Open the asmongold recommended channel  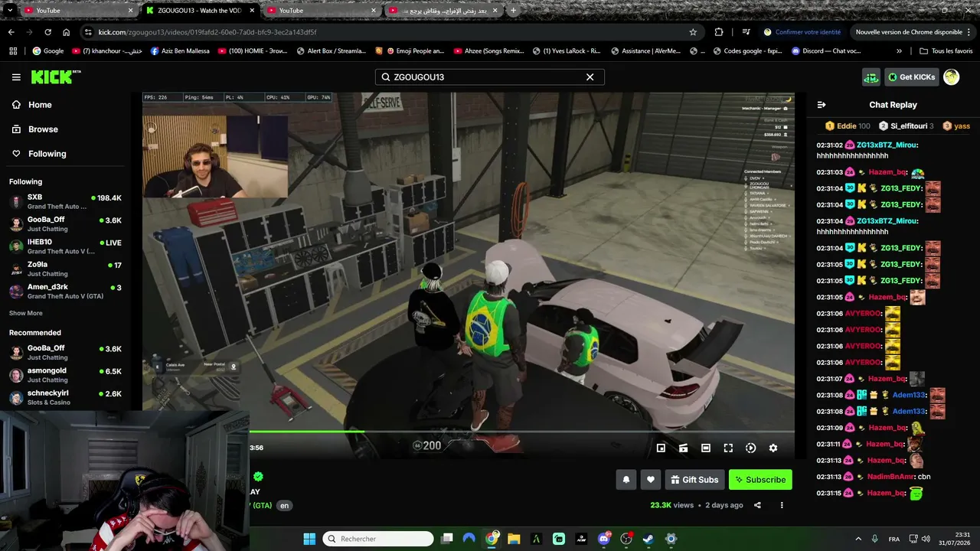[66, 375]
